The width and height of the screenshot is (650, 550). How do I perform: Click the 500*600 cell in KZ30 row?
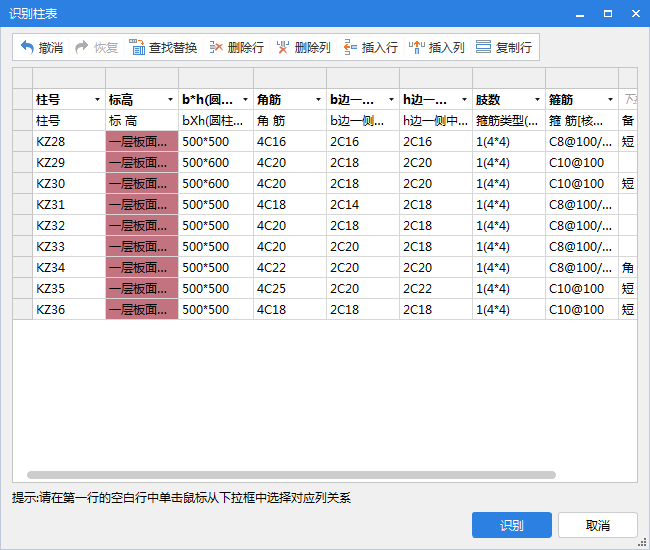tap(216, 184)
